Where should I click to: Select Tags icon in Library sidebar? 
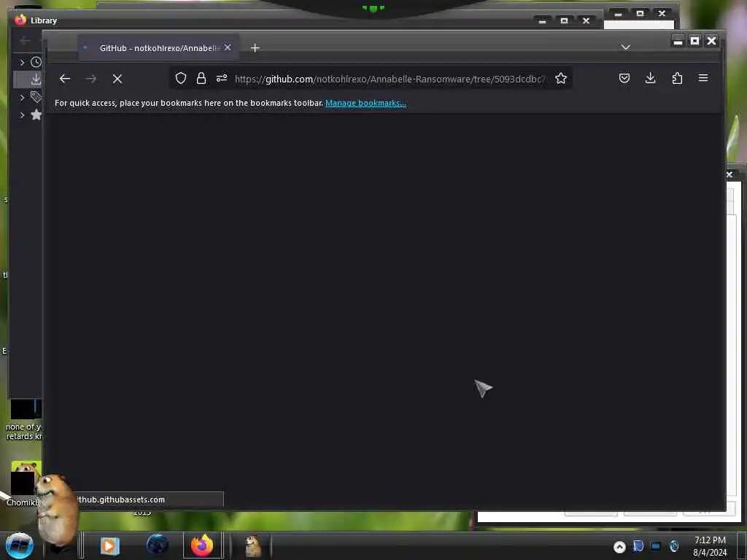(36, 97)
